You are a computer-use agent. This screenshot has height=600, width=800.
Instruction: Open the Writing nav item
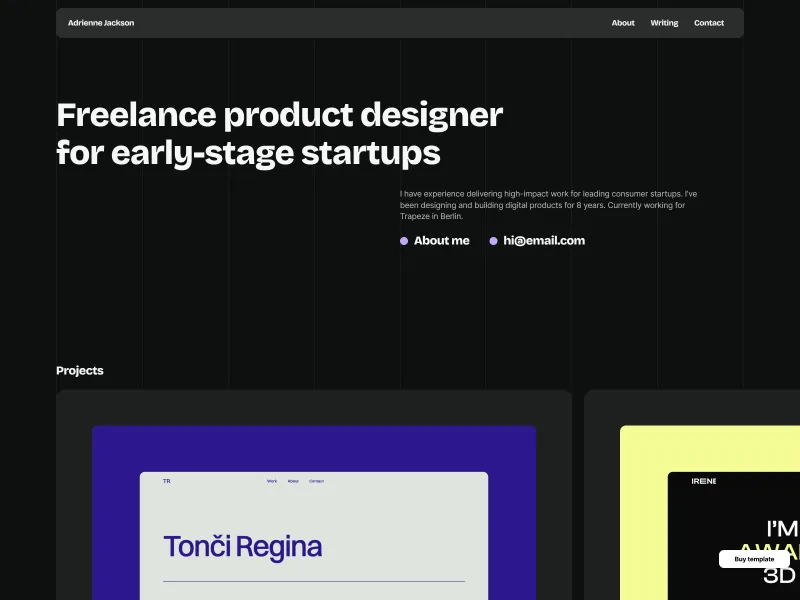(x=664, y=23)
